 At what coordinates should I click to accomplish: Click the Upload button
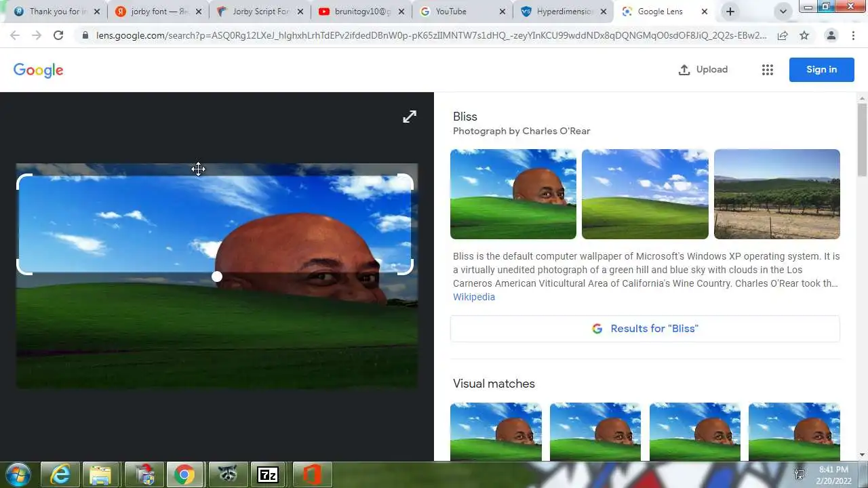pyautogui.click(x=703, y=70)
